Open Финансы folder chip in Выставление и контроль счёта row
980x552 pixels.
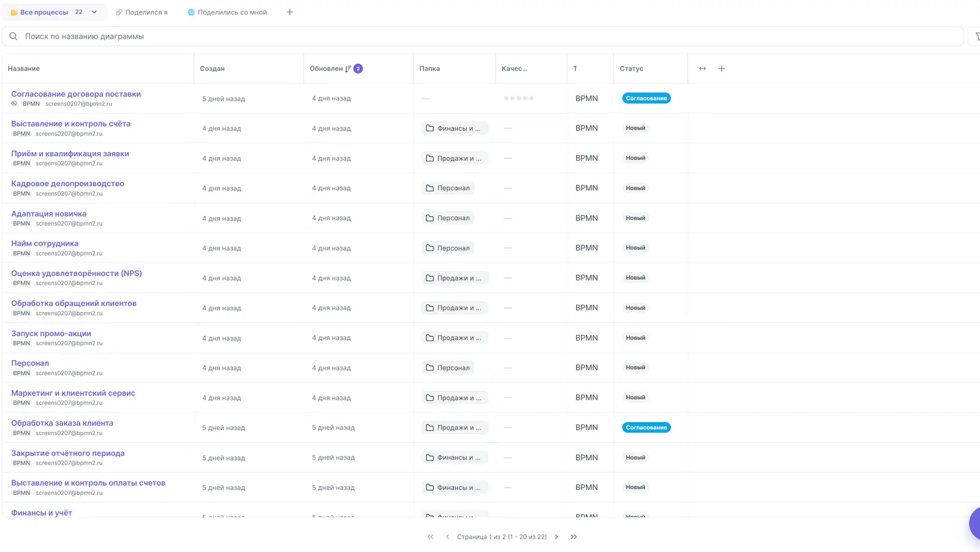(455, 128)
